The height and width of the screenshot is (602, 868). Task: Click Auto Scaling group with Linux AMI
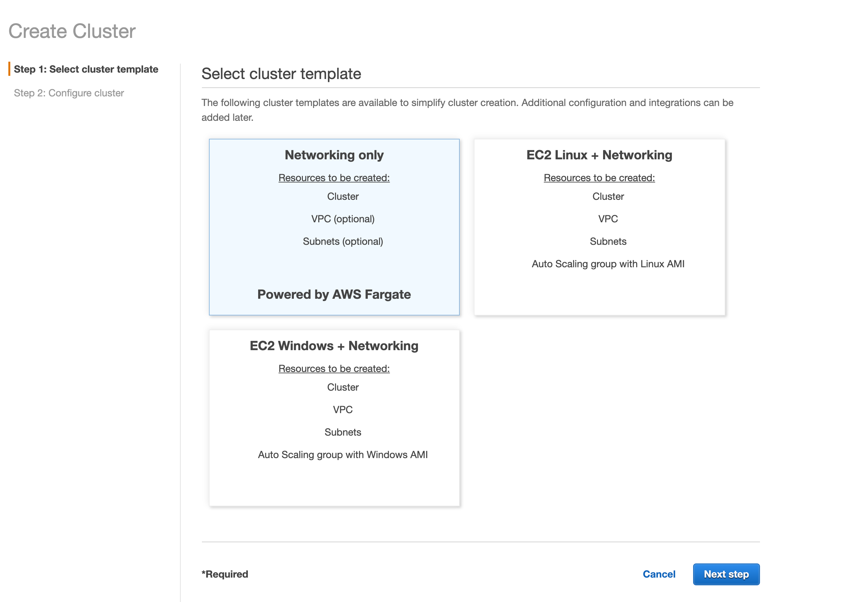608,264
